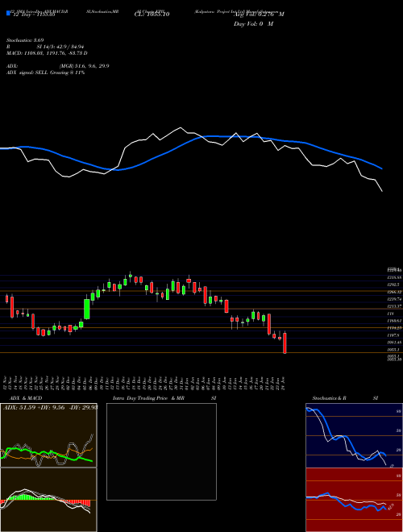Click the 'Stochastics: 8.69' reading
Viewport: 403px width, 532px height.
click(x=26, y=40)
